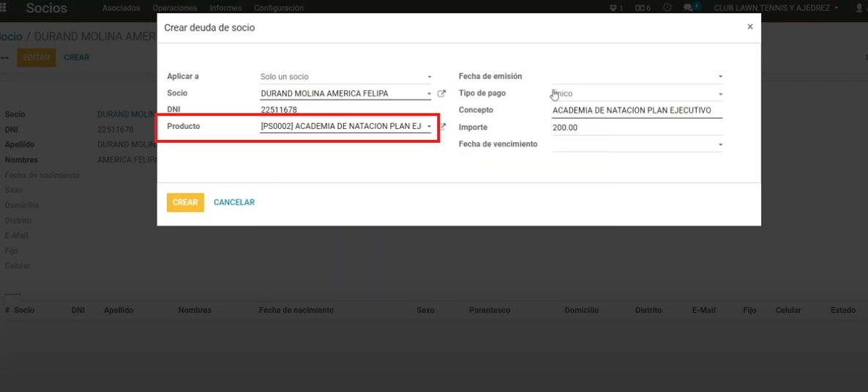
Task: Click the Importe field showing 200.00
Action: coord(637,127)
